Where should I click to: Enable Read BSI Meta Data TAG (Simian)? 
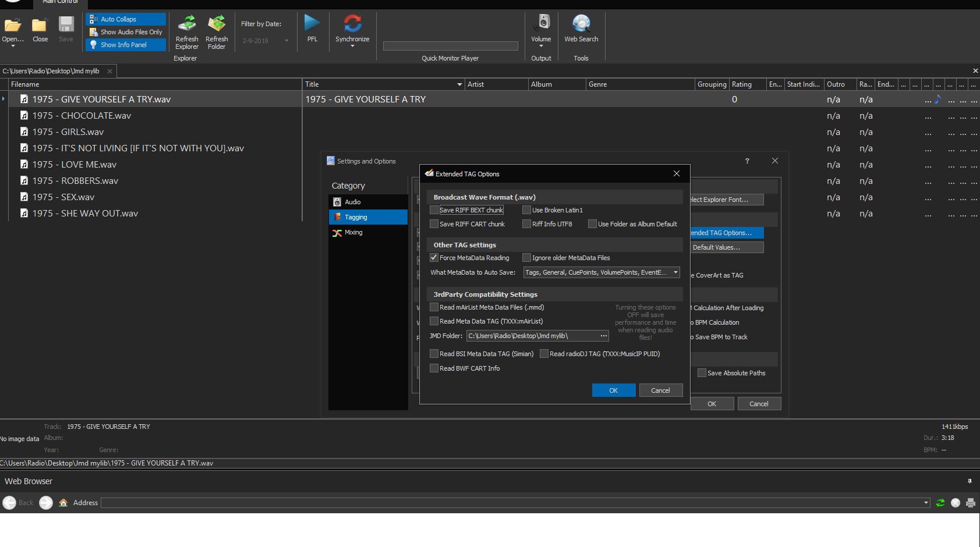click(x=434, y=354)
